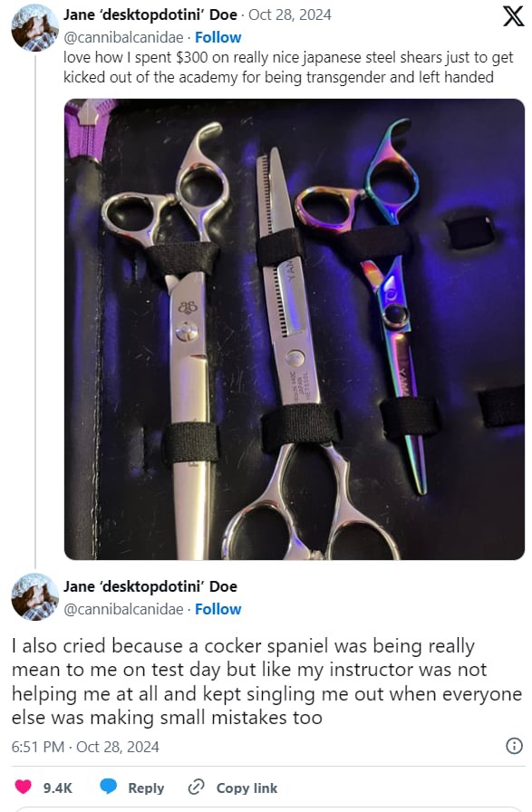Open the 6:51 PM timestamp link
Viewport: 532px width, 812px height.
[x=85, y=747]
